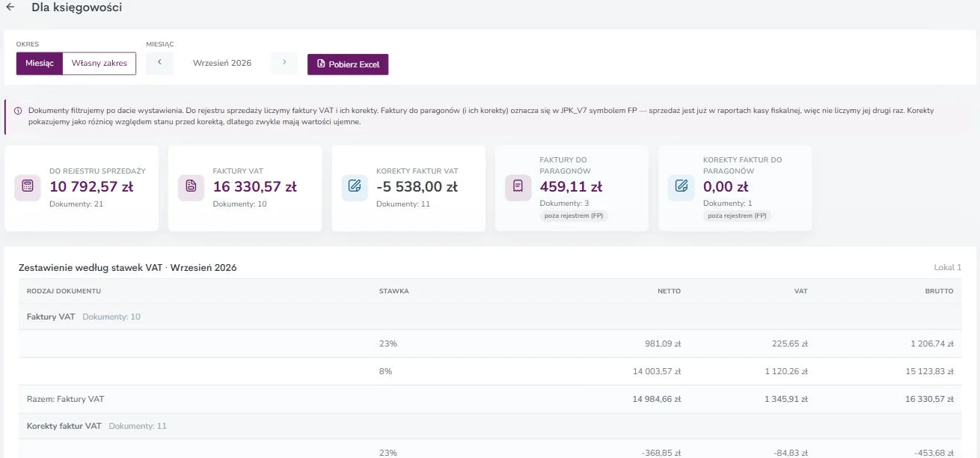Click the Korekty faktur do paragonów card icon
This screenshot has width=980, height=458.
click(682, 187)
